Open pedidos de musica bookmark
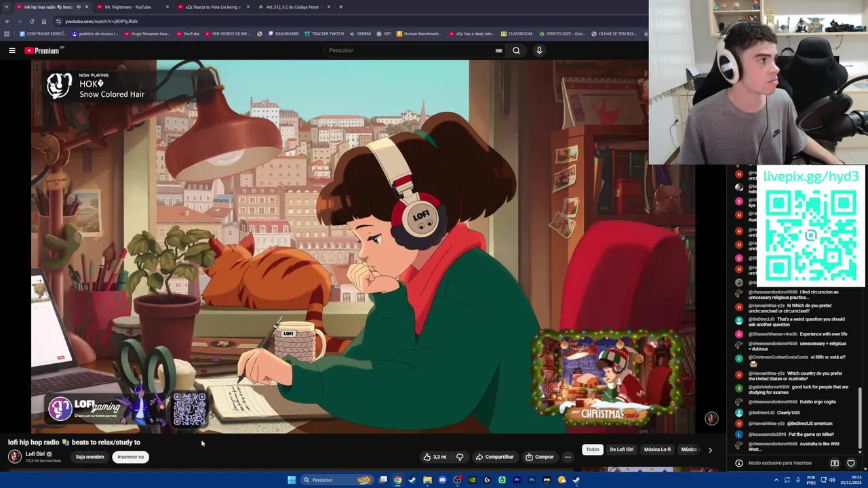The image size is (868, 488). (x=95, y=34)
